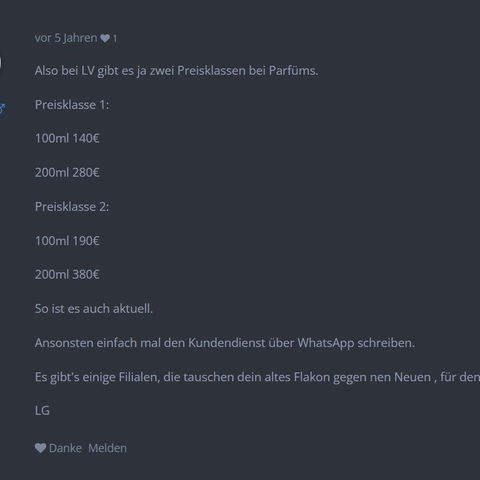Click the heart icon beside like count 1
The width and height of the screenshot is (480, 480).
105,38
